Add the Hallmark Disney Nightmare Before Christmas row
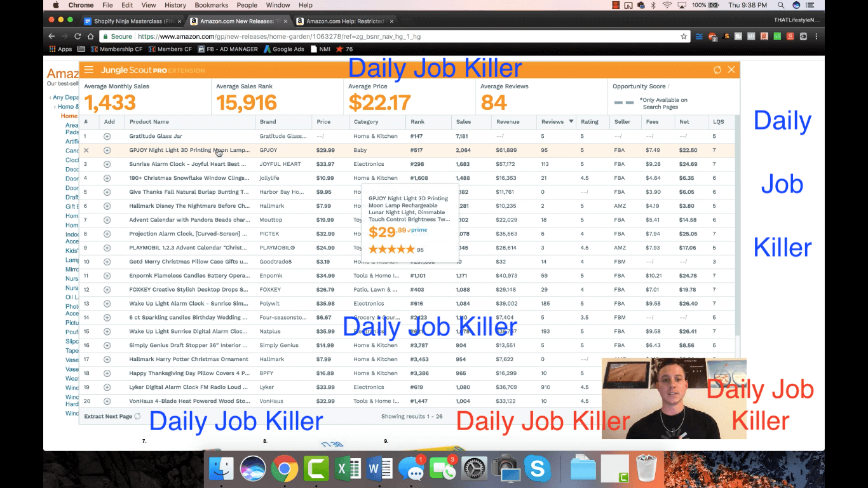 pos(107,206)
